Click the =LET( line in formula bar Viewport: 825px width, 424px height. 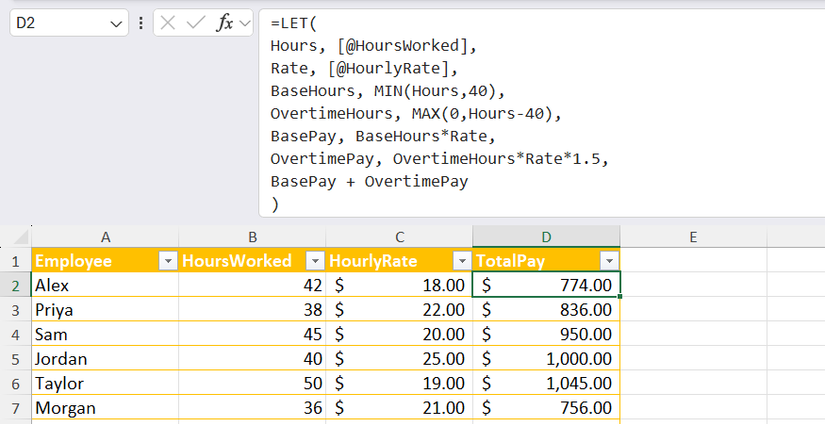tap(294, 23)
